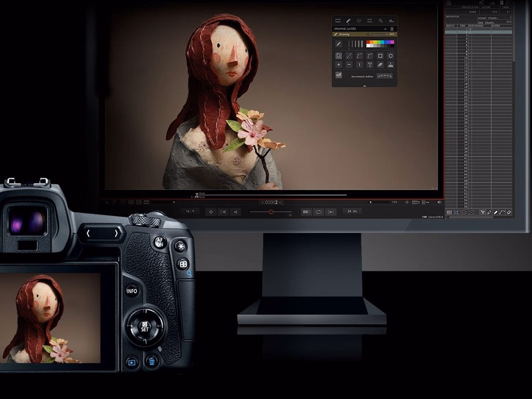Click the trash icon to delete the drawing layer
Viewport: 532px width, 399px height.
pyautogui.click(x=392, y=29)
